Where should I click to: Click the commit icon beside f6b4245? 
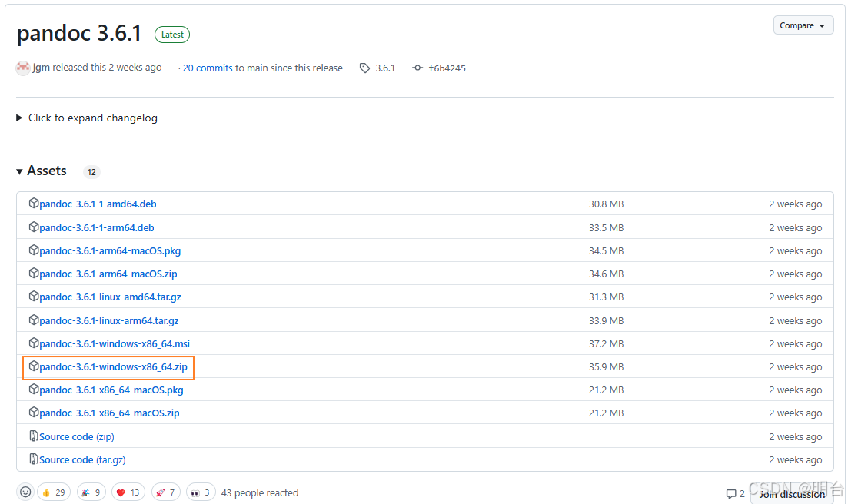coord(417,68)
